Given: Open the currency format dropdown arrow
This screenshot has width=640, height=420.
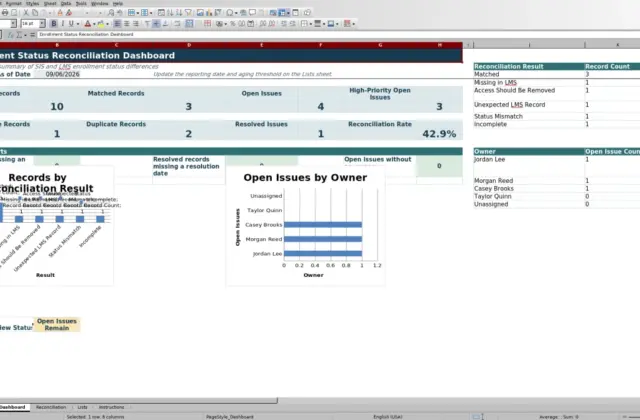Looking at the screenshot, I should (x=225, y=24).
